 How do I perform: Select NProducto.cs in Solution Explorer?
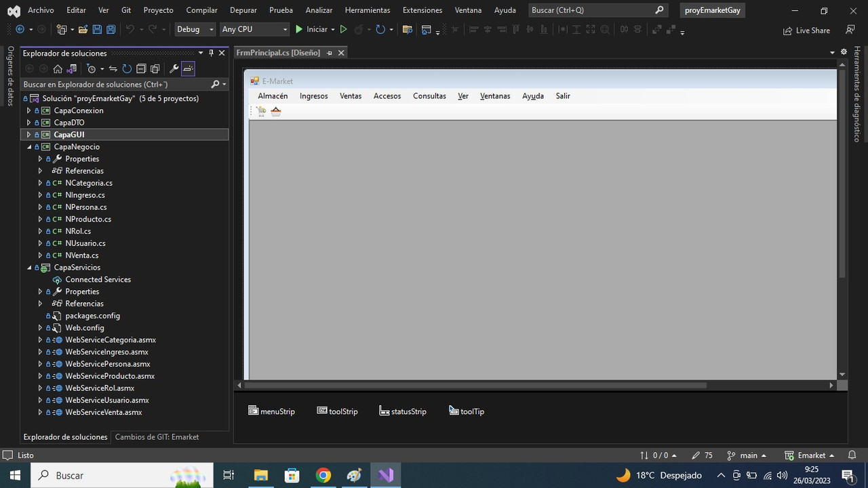(88, 220)
